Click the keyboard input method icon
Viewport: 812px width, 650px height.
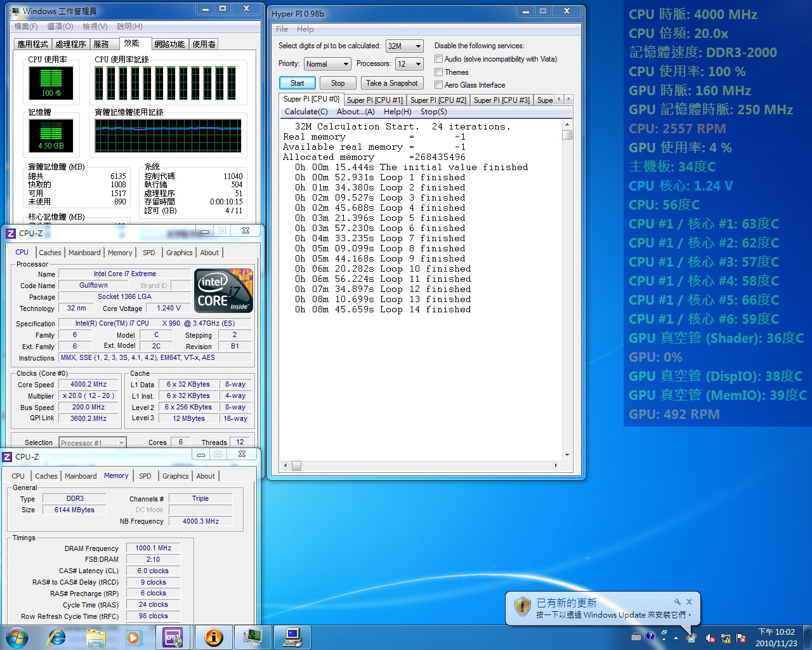[x=636, y=636]
